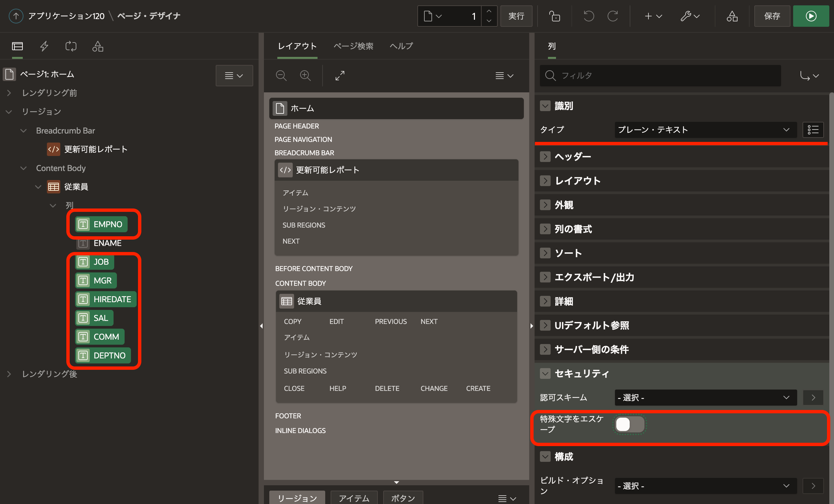
Task: Click the 実行 button
Action: click(x=516, y=16)
